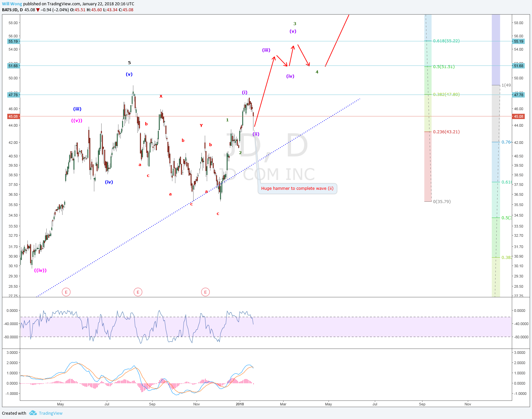The width and height of the screenshot is (532, 419).
Task: Select the 0.5(51.51) Fibonacci label
Action: coord(444,67)
